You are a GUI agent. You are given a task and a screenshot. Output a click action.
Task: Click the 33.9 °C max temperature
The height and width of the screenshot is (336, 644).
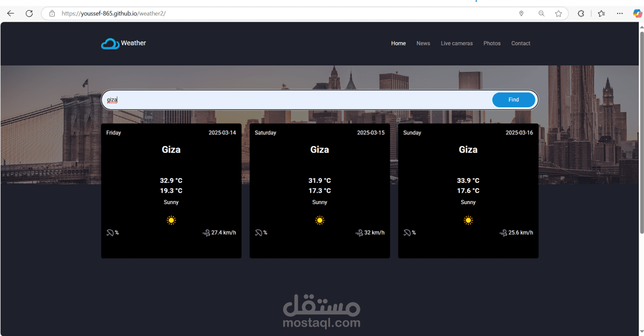(468, 181)
